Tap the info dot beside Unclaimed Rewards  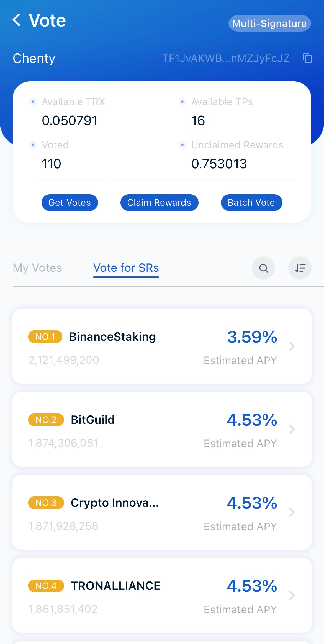point(182,145)
